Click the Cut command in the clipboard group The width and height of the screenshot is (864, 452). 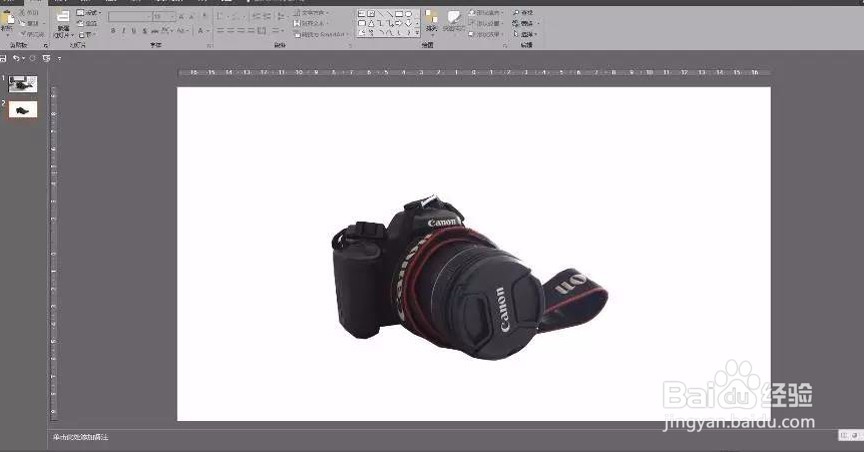click(29, 12)
